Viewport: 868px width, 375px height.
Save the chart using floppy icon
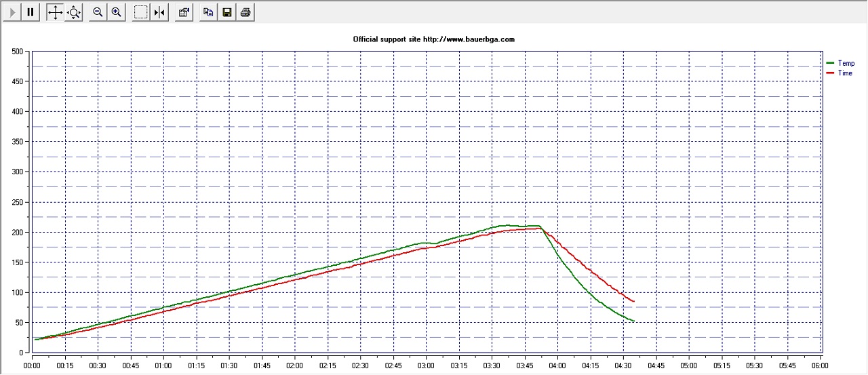pyautogui.click(x=227, y=12)
